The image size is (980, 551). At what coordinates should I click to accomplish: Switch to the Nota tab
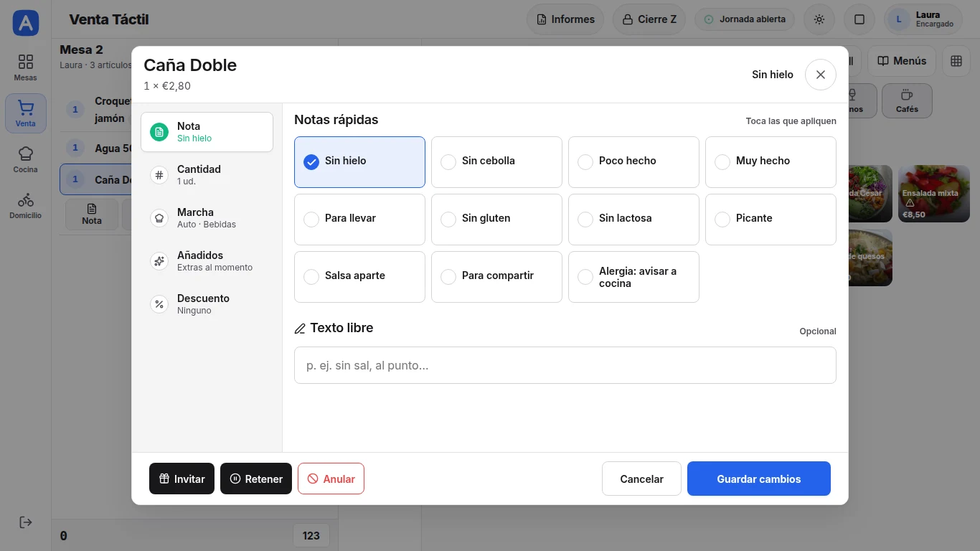(207, 132)
